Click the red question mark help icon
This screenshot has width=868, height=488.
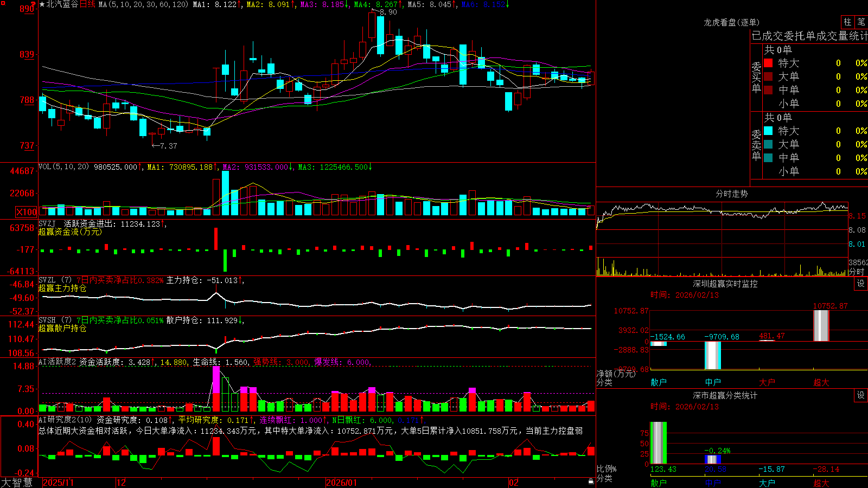[x=34, y=4]
